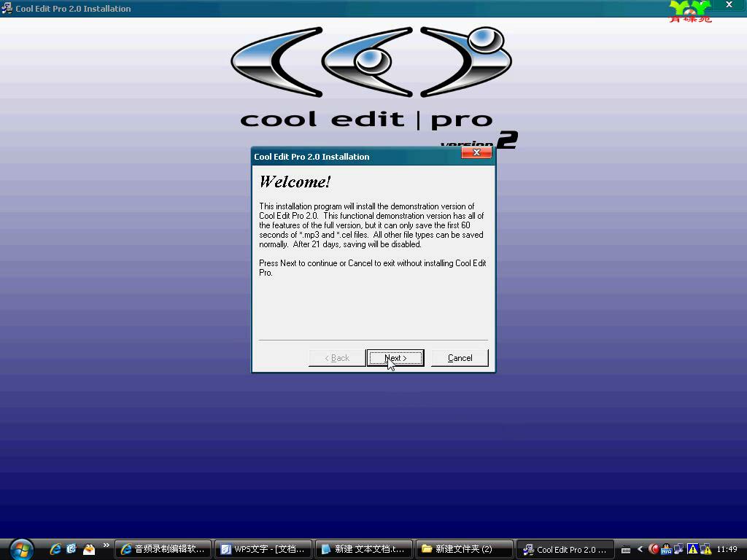Open the QQ N/A tray icon

click(x=666, y=549)
